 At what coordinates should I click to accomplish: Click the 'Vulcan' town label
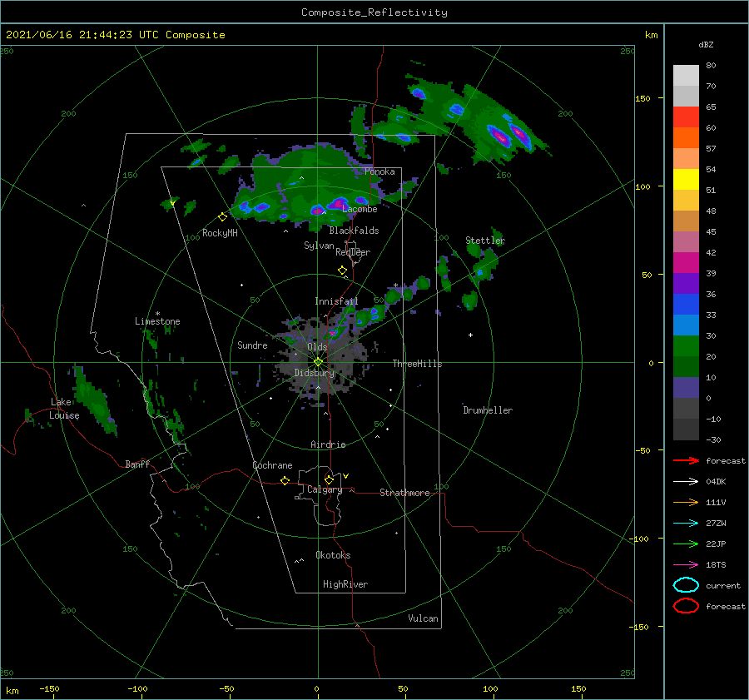(x=423, y=618)
